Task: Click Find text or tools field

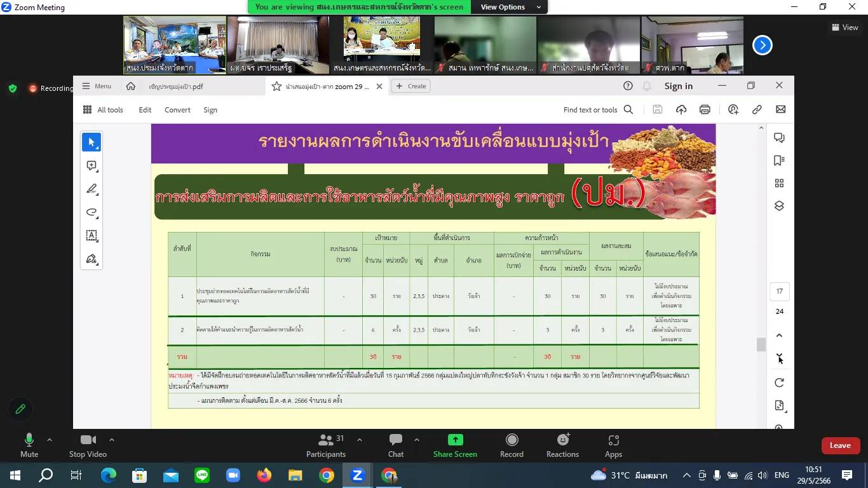Action: pos(590,110)
